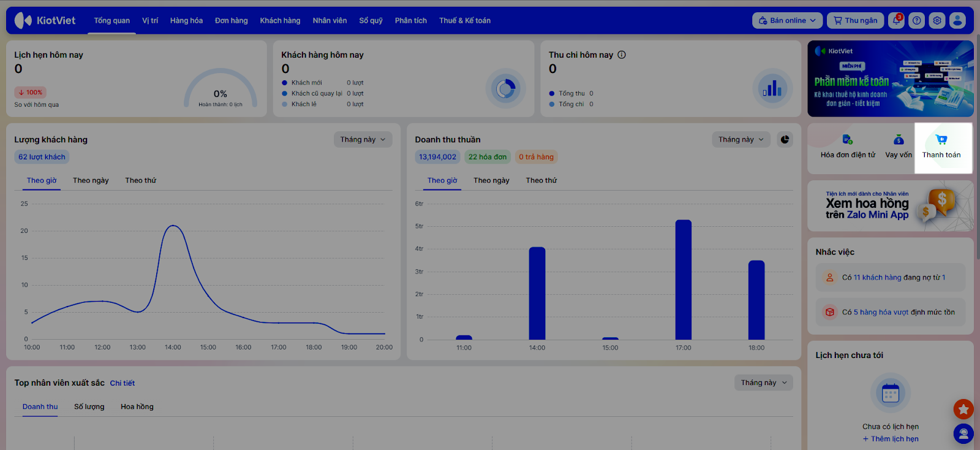Open the settings gear icon
Viewport: 980px width, 450px height.
pos(937,20)
